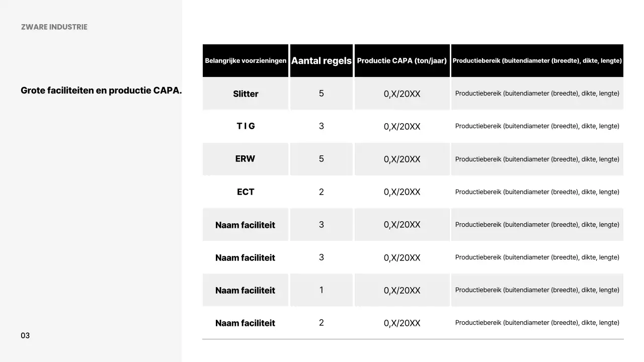Select the Productie CAPA (ton/jaar) header
This screenshot has height=362, width=644.
(402, 61)
